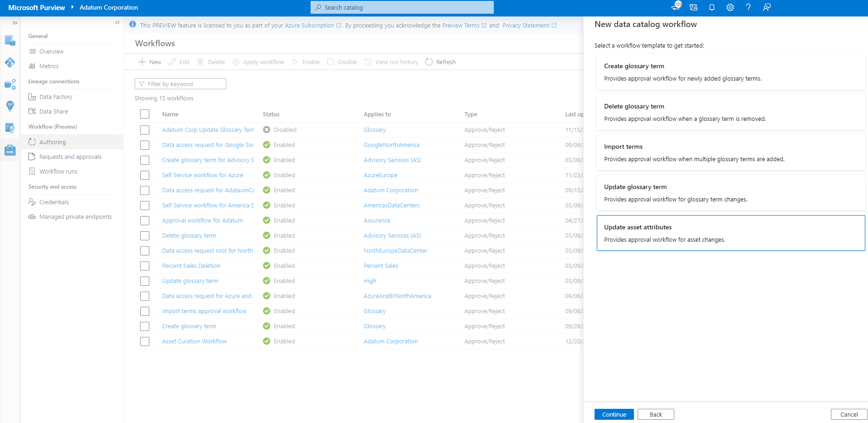Viewport: 868px width, 423px height.
Task: Open the Percent Sales Deletion workflow link
Action: tap(191, 266)
